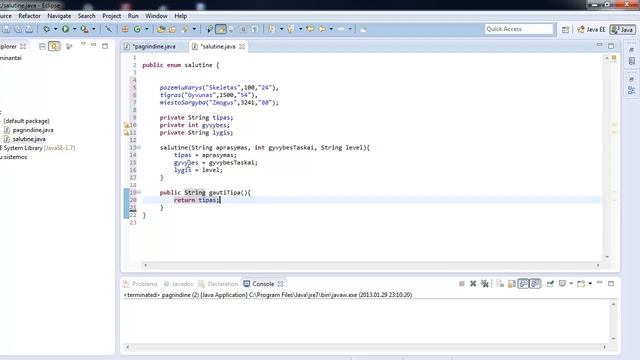Toggle Scroll Lock in Console toolbar

point(511,284)
